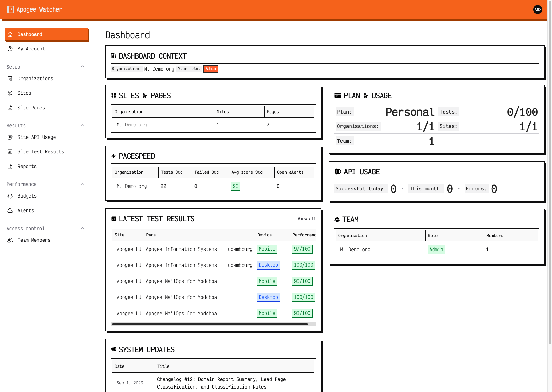
Task: Click M. Demo org in Sites & Pages
Action: click(132, 125)
